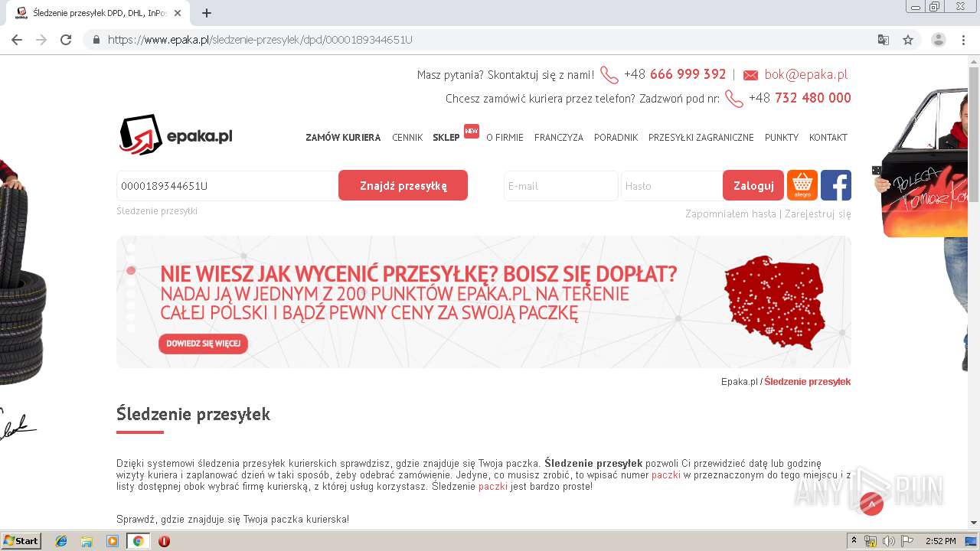This screenshot has width=980, height=551.
Task: Click the Poland map in the banner
Action: point(775,302)
